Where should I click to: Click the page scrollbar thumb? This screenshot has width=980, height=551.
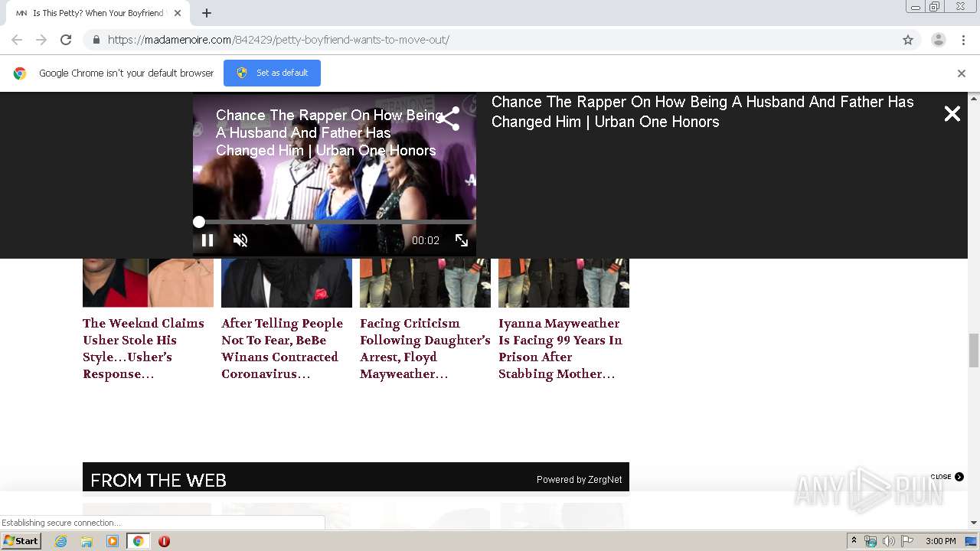pos(974,350)
